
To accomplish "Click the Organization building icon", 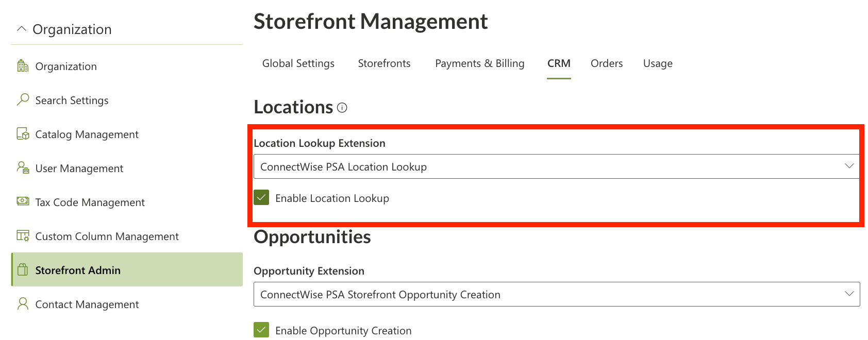I will pos(22,66).
